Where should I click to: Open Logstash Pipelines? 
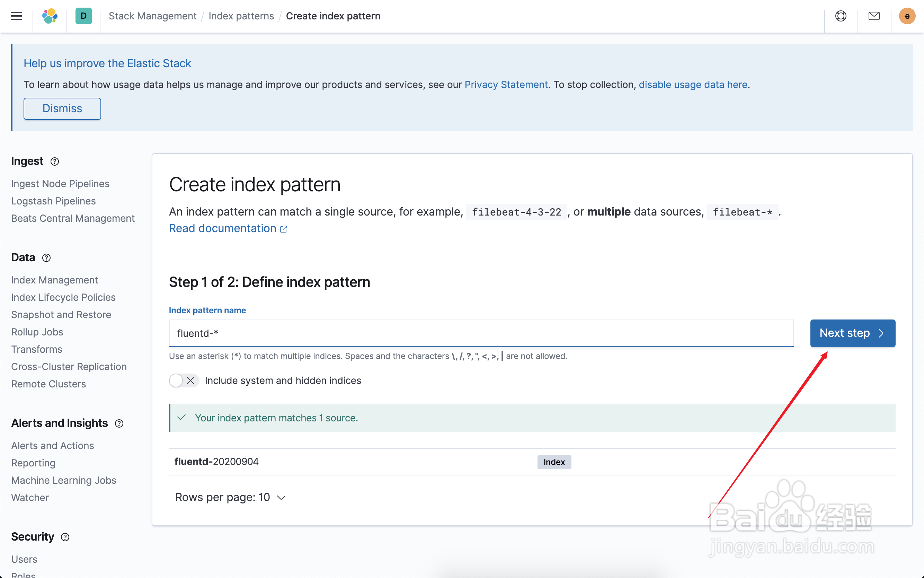[x=53, y=201]
